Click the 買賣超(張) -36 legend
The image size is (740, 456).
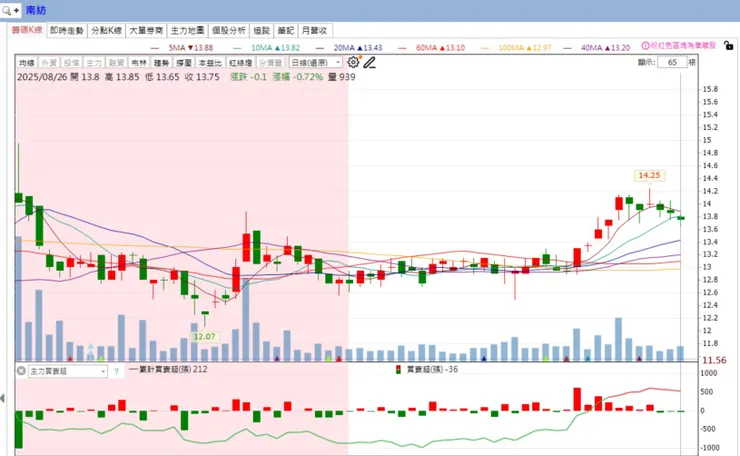[x=427, y=369]
